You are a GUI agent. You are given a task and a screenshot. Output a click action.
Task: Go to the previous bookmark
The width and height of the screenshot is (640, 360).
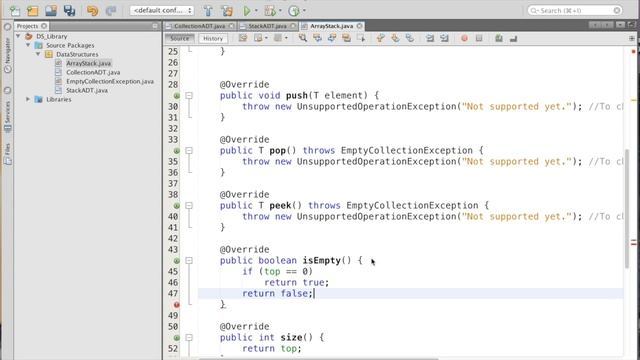(380, 38)
